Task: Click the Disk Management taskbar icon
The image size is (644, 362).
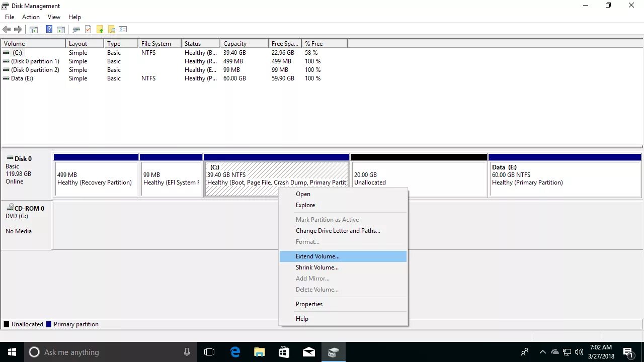Action: point(333,352)
